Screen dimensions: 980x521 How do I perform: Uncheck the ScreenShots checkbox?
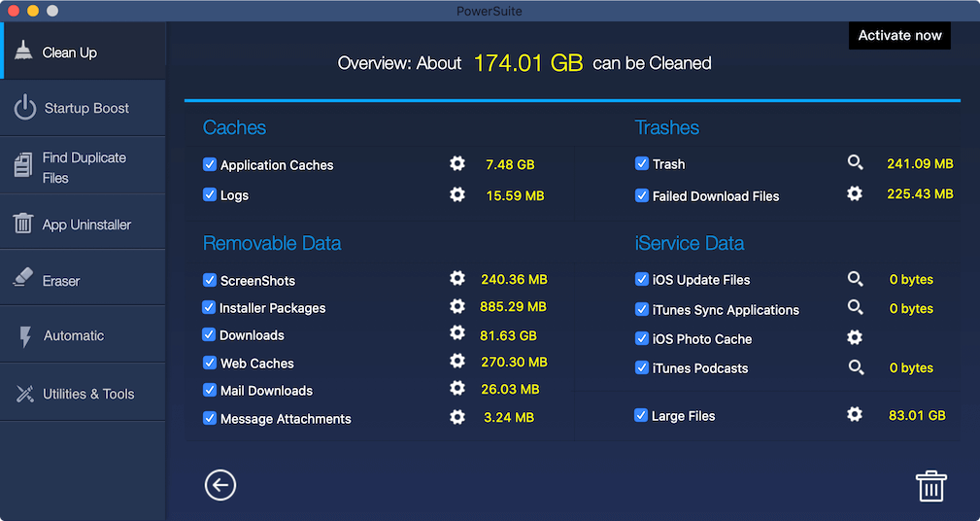[210, 280]
